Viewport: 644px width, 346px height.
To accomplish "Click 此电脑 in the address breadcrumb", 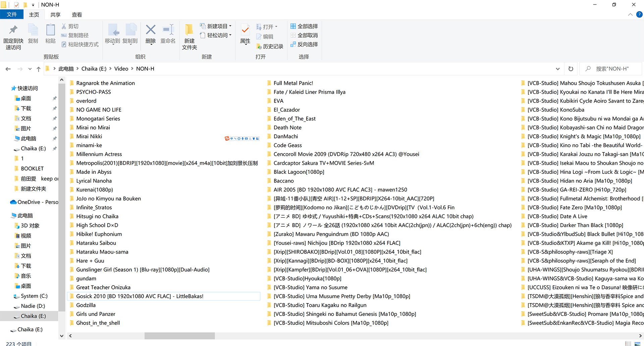I will (66, 69).
